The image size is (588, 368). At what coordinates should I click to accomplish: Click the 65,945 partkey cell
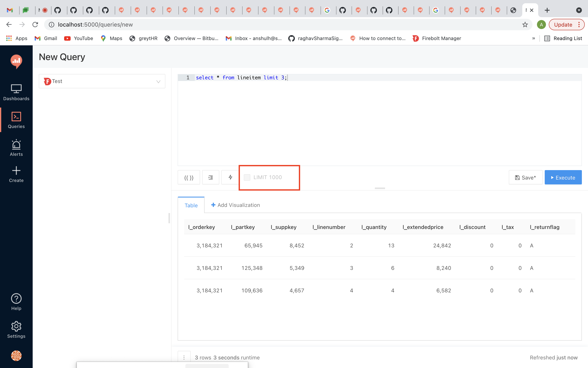(253, 245)
